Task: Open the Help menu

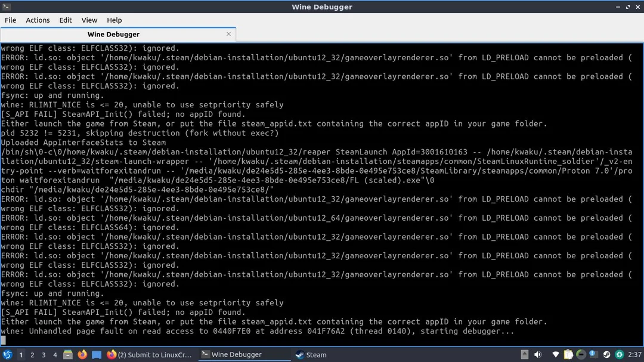Action: tap(114, 20)
